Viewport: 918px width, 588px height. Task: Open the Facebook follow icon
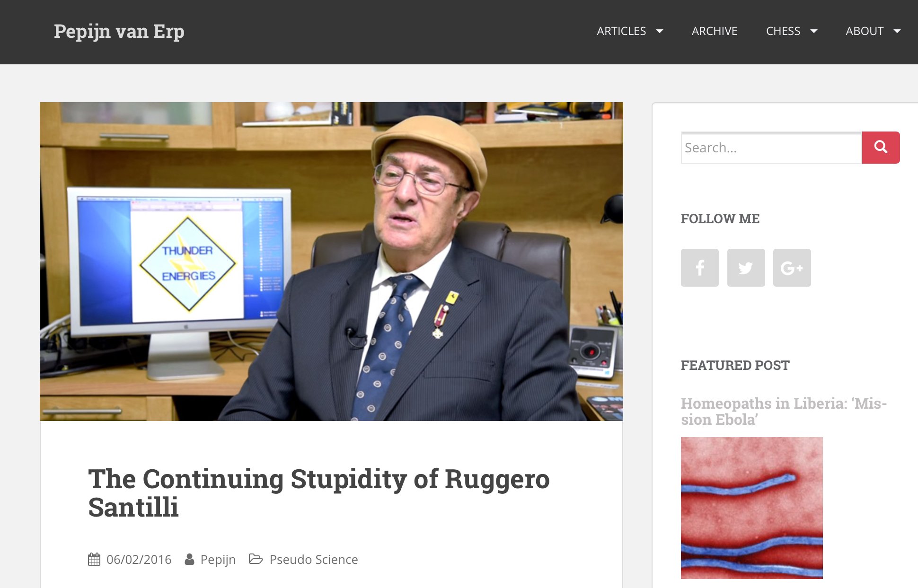[700, 268]
